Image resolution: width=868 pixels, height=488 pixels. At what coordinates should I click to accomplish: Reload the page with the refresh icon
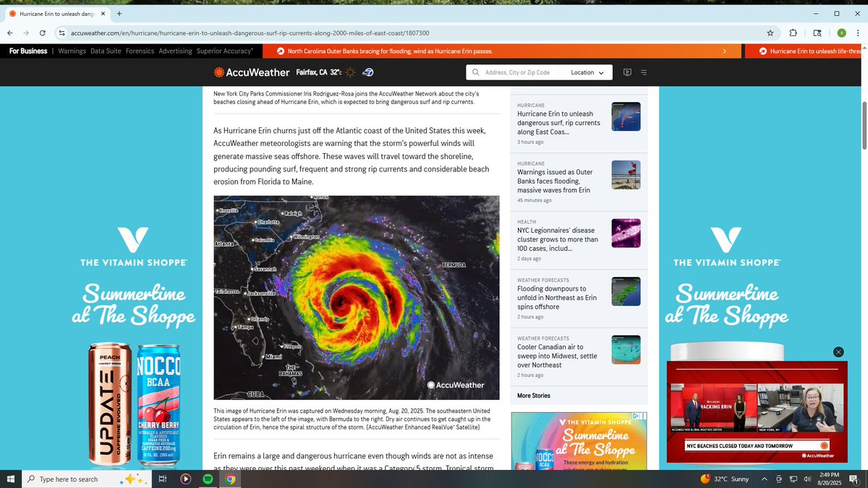point(43,33)
